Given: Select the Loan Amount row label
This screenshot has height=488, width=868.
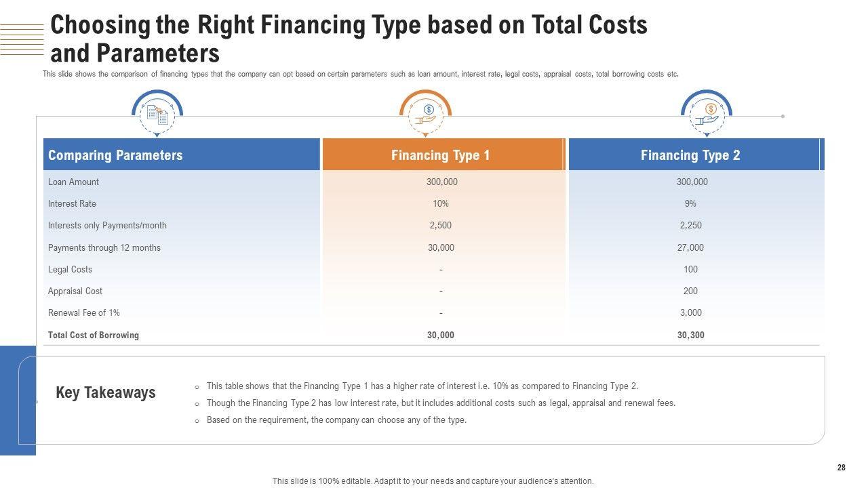Looking at the screenshot, I should (73, 182).
